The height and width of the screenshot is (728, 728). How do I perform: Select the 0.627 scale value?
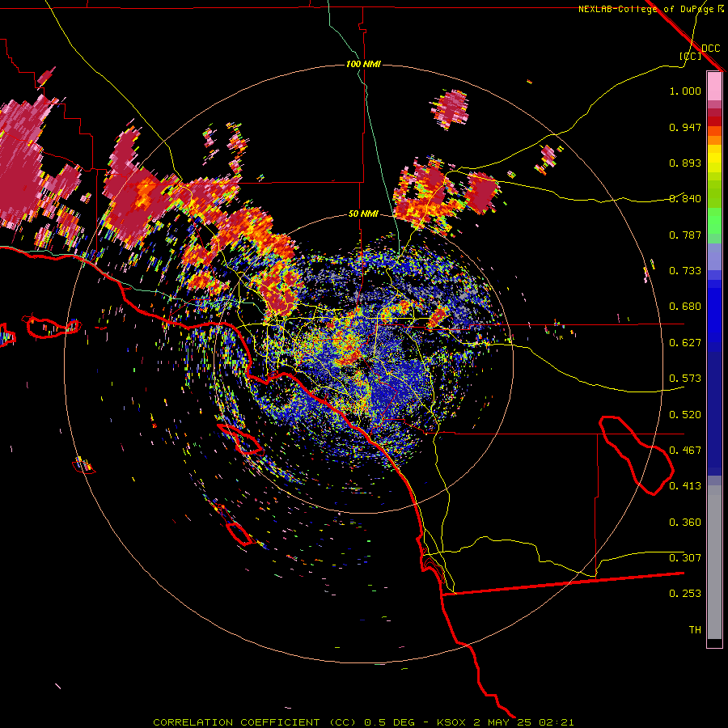[685, 343]
